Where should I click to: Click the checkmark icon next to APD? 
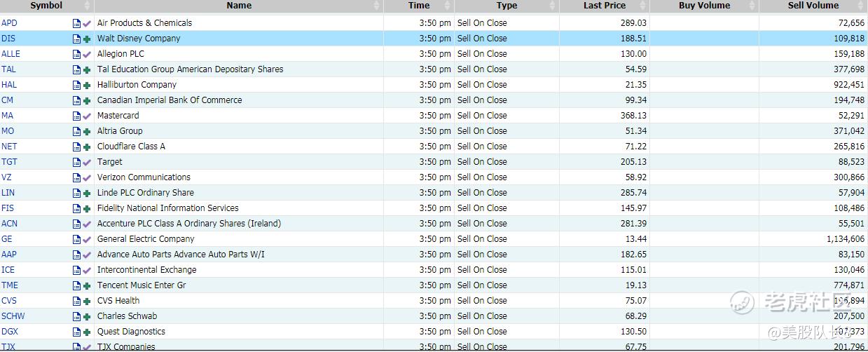click(87, 23)
